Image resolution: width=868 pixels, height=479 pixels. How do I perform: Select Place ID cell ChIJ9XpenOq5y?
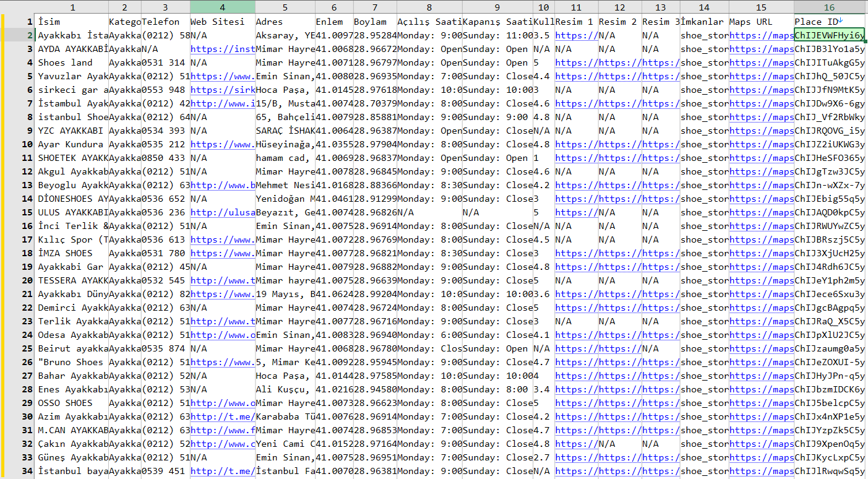pos(829,444)
